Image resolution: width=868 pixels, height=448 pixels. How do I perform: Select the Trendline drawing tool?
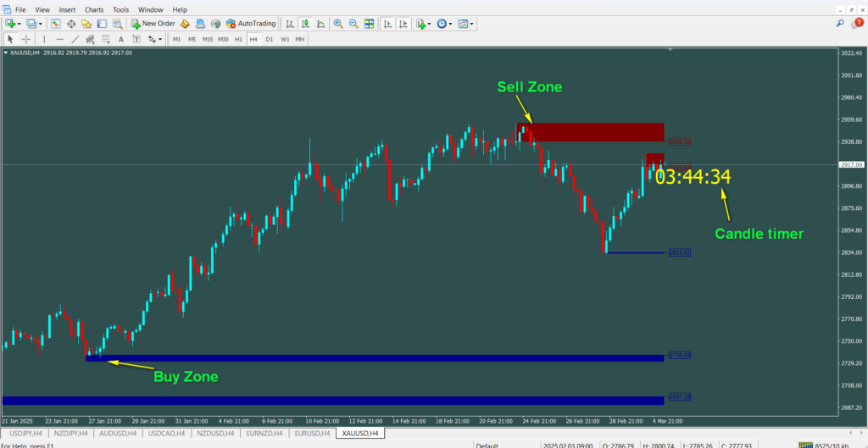coord(75,39)
